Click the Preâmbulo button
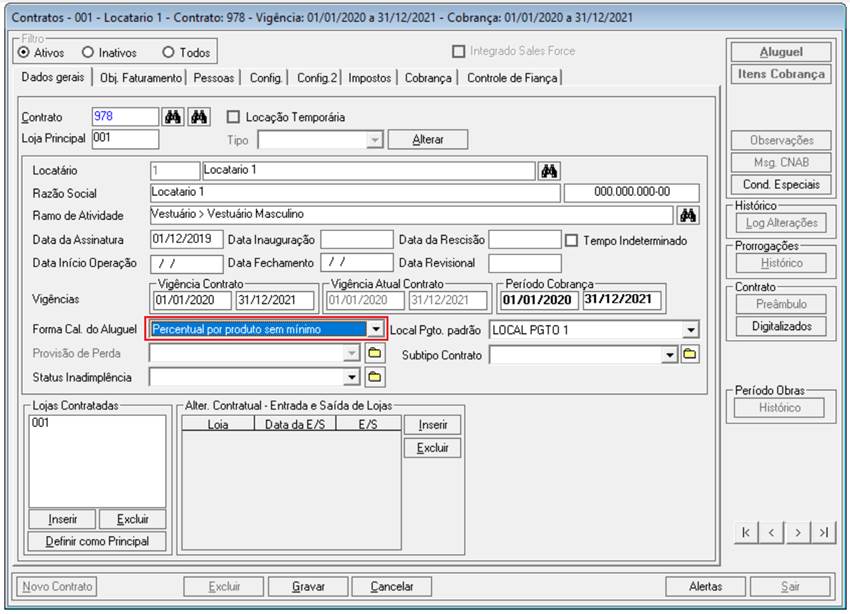This screenshot has height=614, width=850. click(x=781, y=304)
